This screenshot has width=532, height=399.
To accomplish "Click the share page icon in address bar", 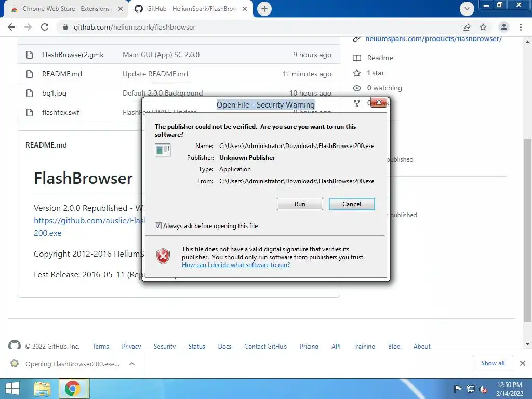I will [x=467, y=27].
